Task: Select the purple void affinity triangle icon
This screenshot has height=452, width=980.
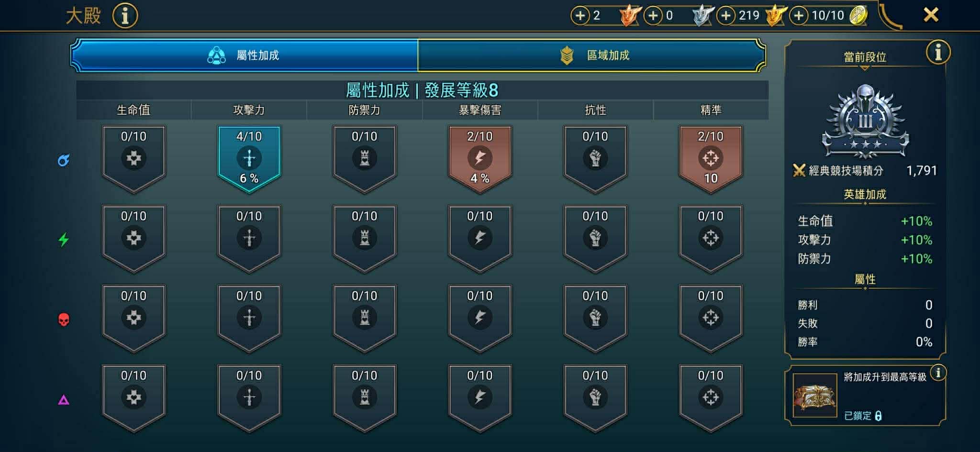Action: coord(64,399)
